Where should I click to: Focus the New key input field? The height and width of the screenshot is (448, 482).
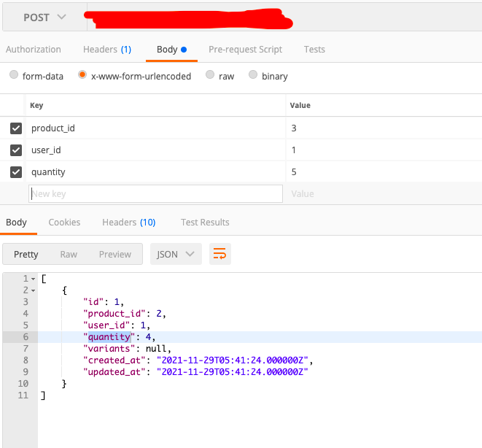155,193
